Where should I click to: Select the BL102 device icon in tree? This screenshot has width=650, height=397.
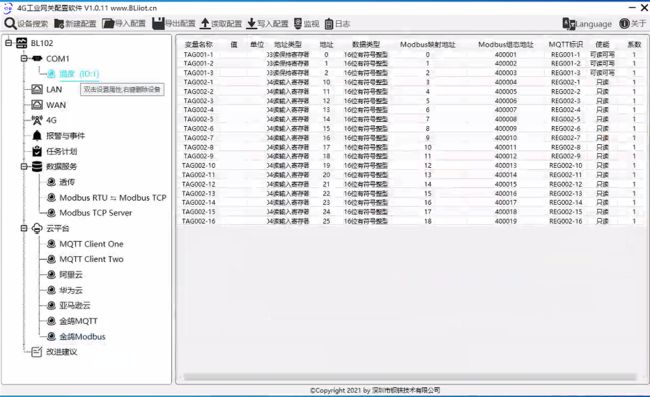[21, 43]
